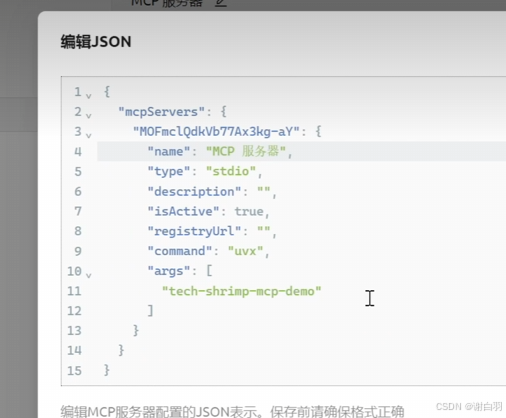
Task: Collapse the mcpServers fold arrow on line 2
Action: coord(88,116)
